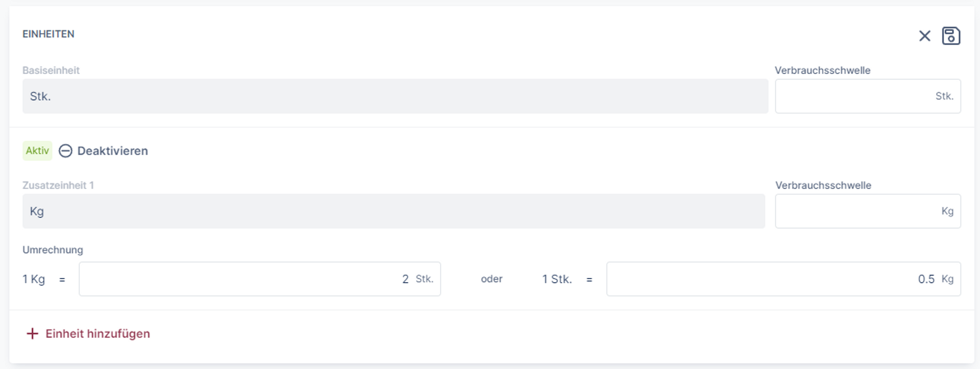980x369 pixels.
Task: Focus the Verbrauchsschwelle input with Stk. suffix
Action: (853, 97)
